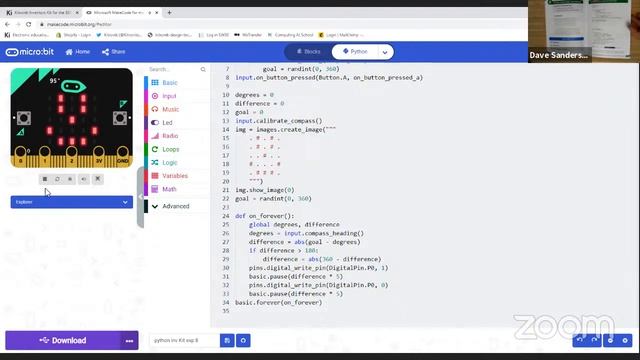Click the toolbox search magnifier icon
The image size is (640, 360).
pos(203,69)
